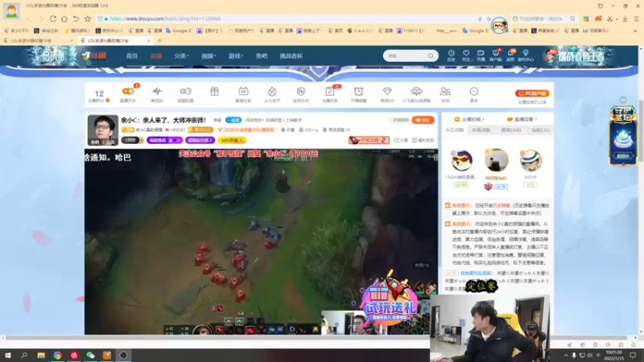Switch to the 本周贡献 tab
The width and height of the screenshot is (644, 362).
pyautogui.click(x=481, y=130)
